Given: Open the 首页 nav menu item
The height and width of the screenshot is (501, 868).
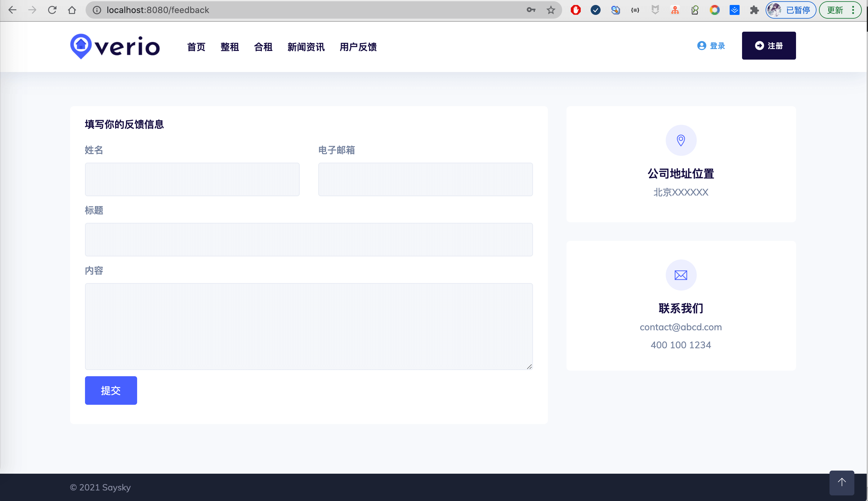Looking at the screenshot, I should (x=196, y=47).
